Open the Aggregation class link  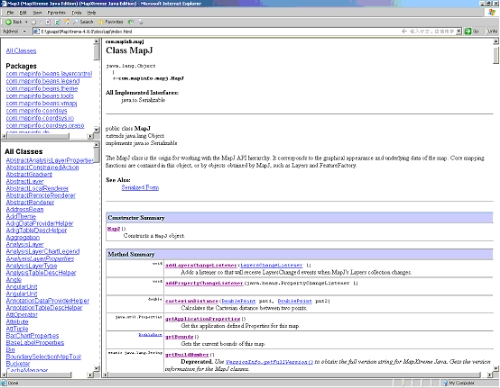click(23, 237)
